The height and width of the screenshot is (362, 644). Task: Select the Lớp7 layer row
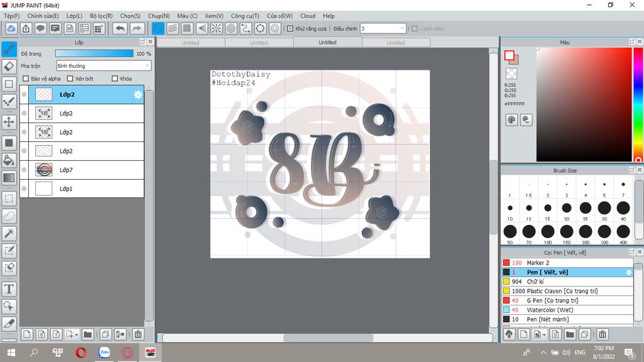click(x=86, y=170)
